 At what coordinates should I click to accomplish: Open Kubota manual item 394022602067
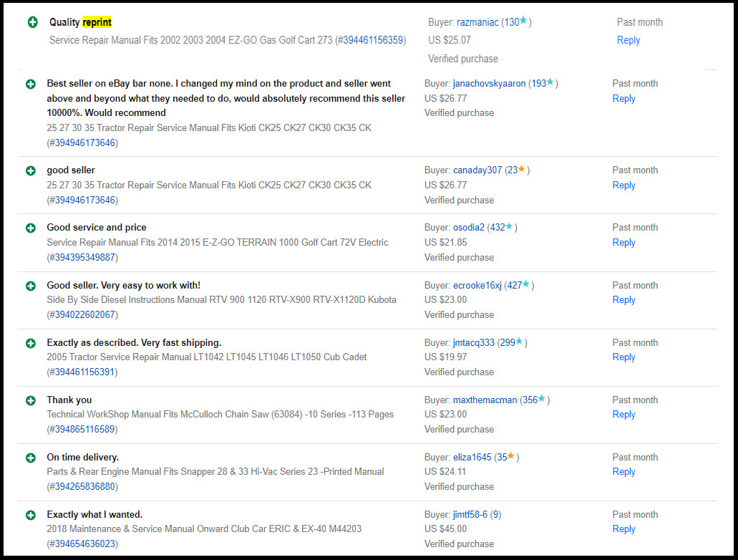click(x=82, y=315)
